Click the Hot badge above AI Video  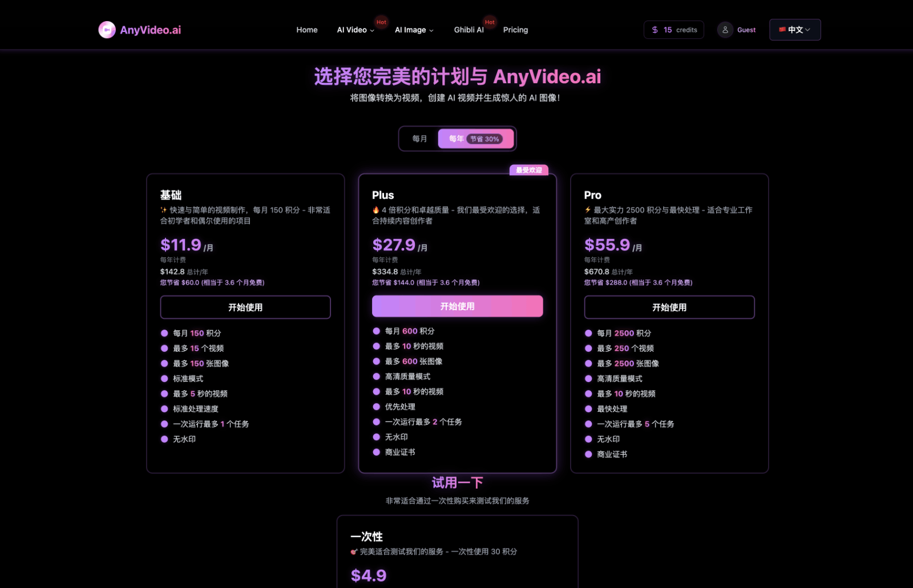pos(381,22)
